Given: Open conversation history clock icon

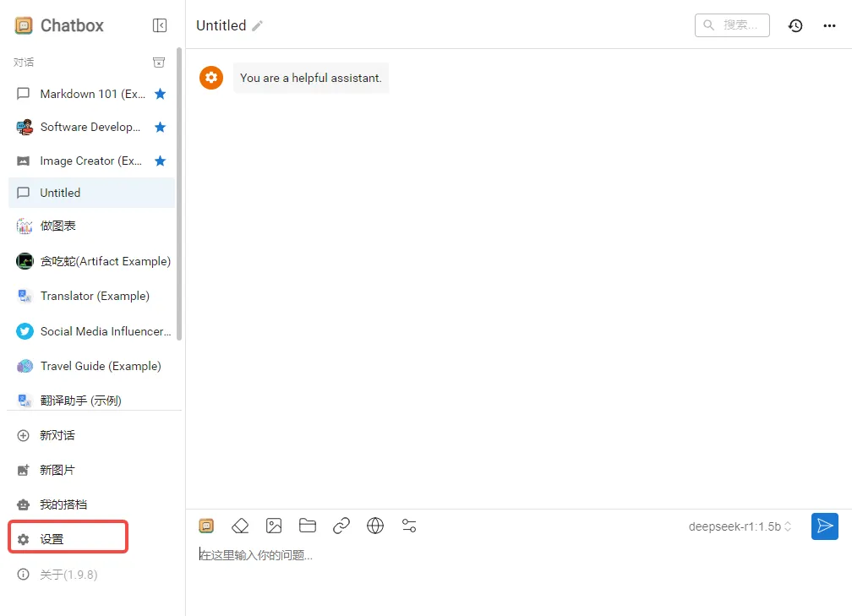Looking at the screenshot, I should coord(795,25).
